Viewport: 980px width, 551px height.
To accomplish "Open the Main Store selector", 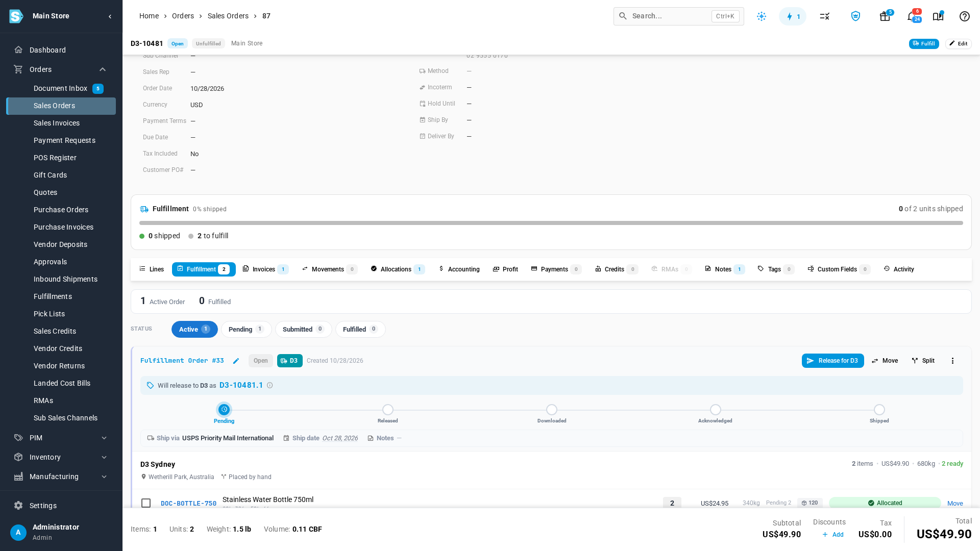I will [51, 16].
